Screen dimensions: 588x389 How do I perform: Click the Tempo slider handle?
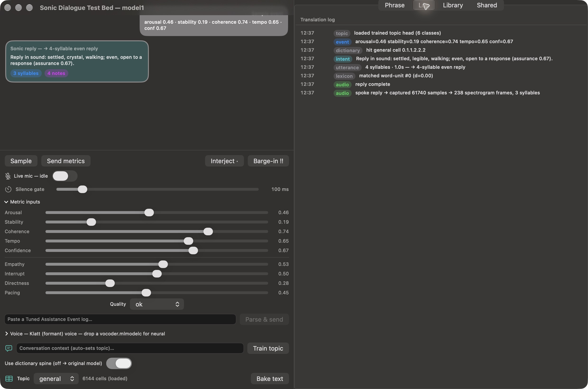point(188,241)
